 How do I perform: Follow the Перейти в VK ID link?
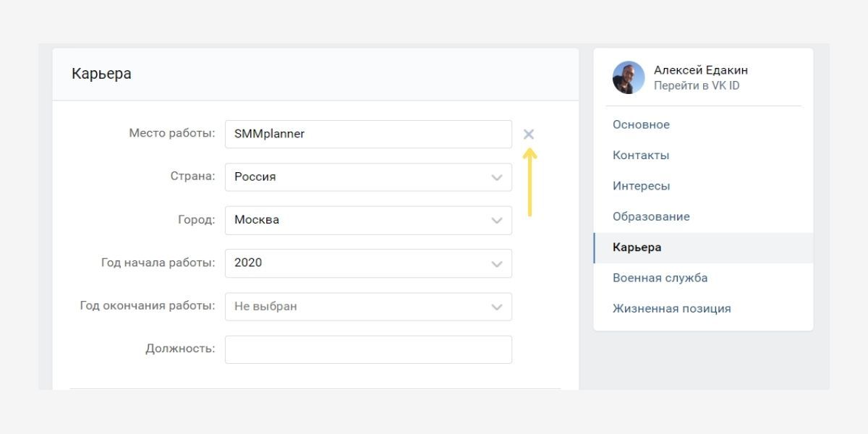pyautogui.click(x=696, y=85)
